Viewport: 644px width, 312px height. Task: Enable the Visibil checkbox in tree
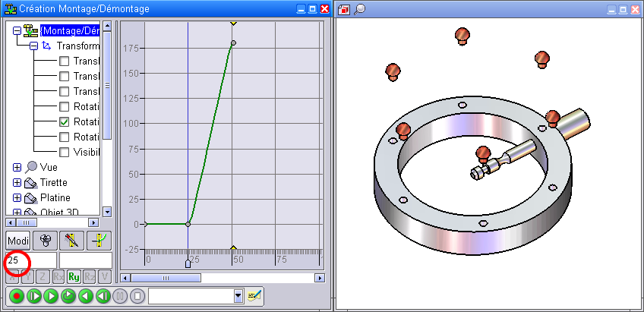(65, 152)
